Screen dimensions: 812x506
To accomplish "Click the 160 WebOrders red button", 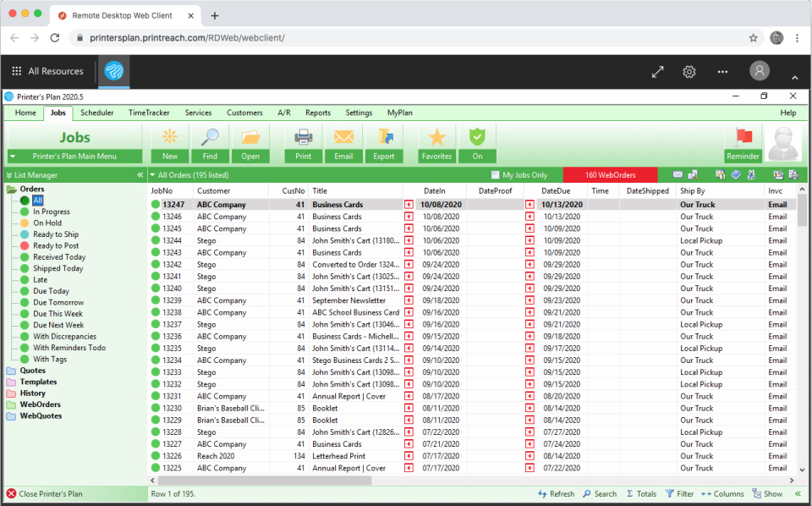I will pyautogui.click(x=610, y=175).
